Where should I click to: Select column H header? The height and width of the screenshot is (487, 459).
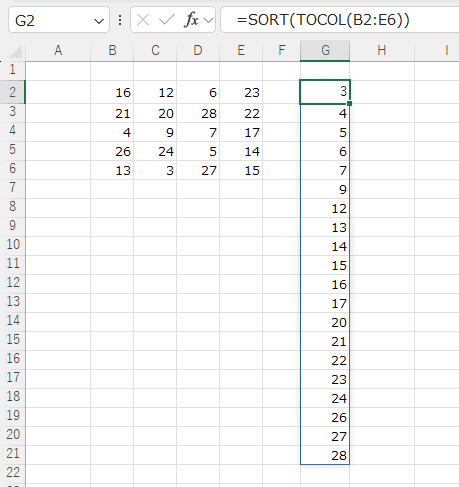[x=382, y=51]
